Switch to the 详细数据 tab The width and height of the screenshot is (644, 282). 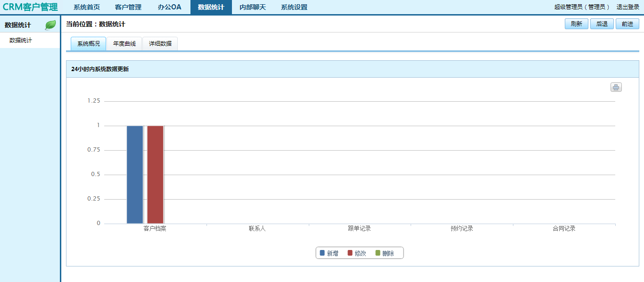tap(160, 44)
